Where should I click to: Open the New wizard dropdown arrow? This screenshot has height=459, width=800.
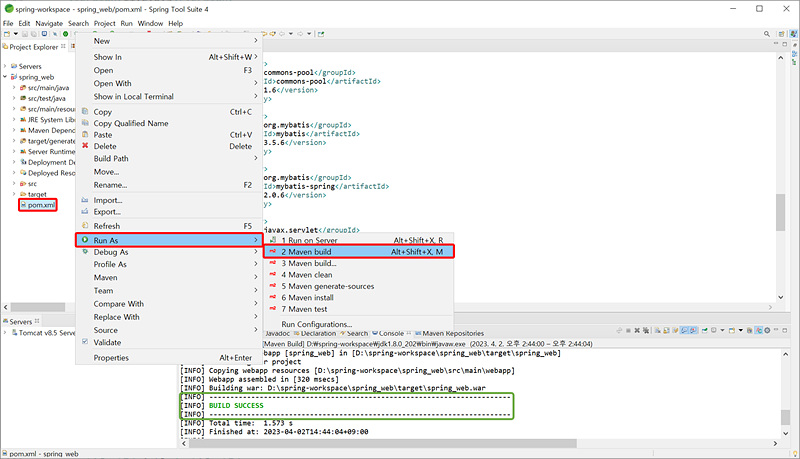15,34
